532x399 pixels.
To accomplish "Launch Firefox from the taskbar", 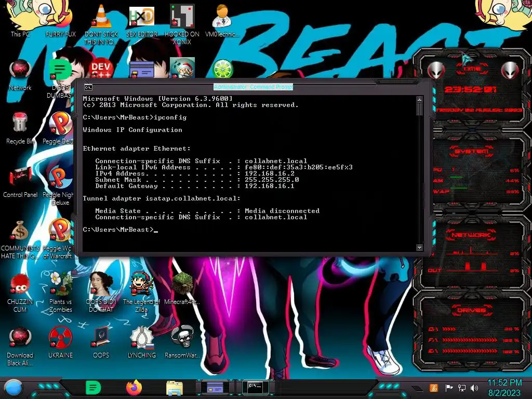I will [x=134, y=388].
